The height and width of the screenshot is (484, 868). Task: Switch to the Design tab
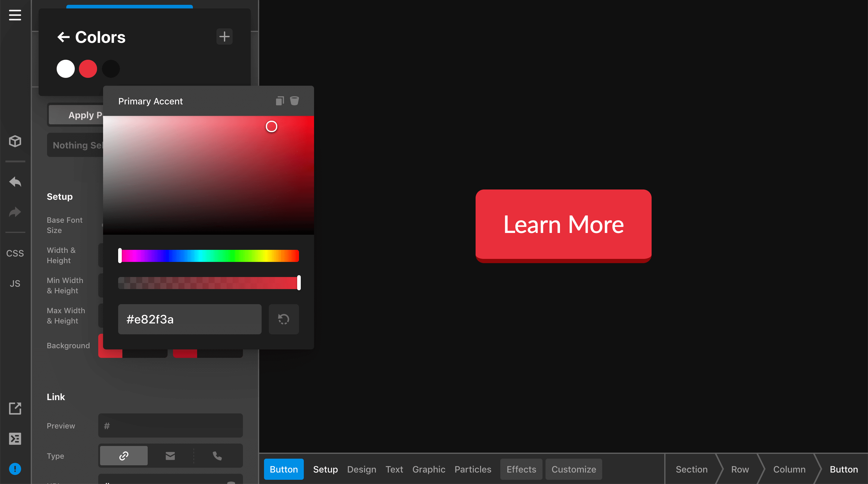pyautogui.click(x=361, y=469)
